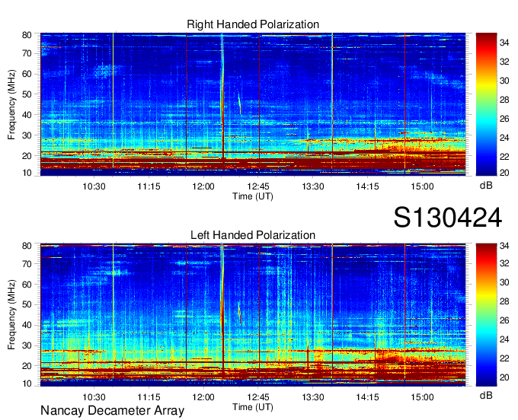Click 24 dB label on Right Handed color bar

[x=504, y=138]
